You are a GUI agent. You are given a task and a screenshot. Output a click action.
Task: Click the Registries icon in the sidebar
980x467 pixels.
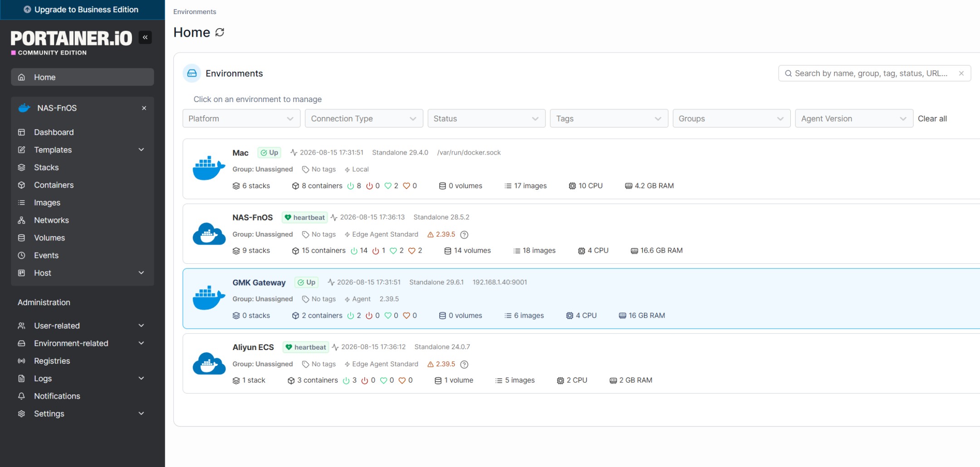21,361
